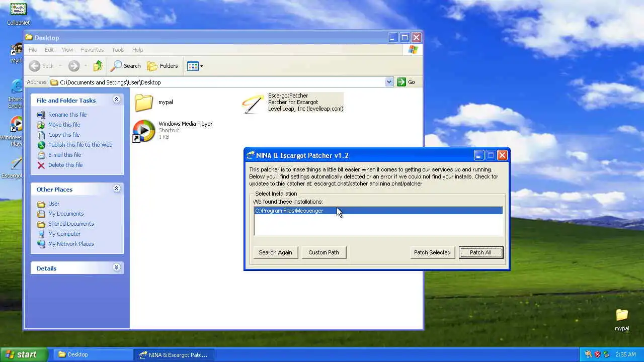Open the Help menu
This screenshot has width=644, height=362.
coord(137,50)
